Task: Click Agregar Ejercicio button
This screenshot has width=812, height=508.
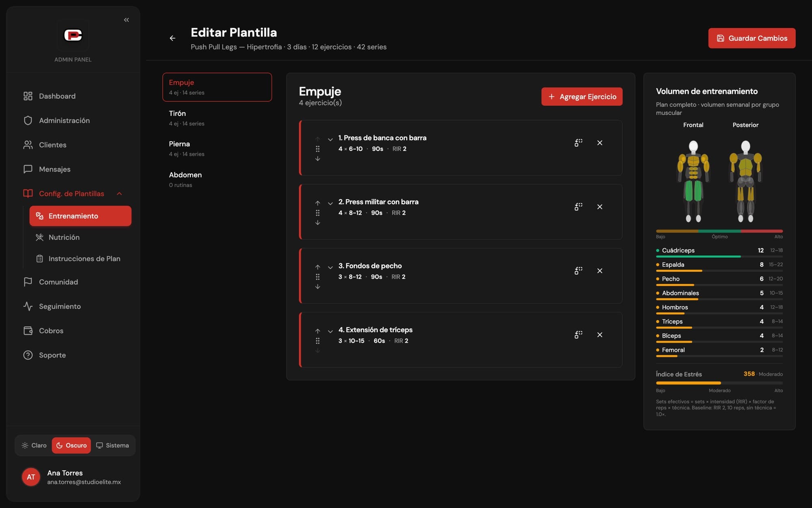Action: pos(582,97)
